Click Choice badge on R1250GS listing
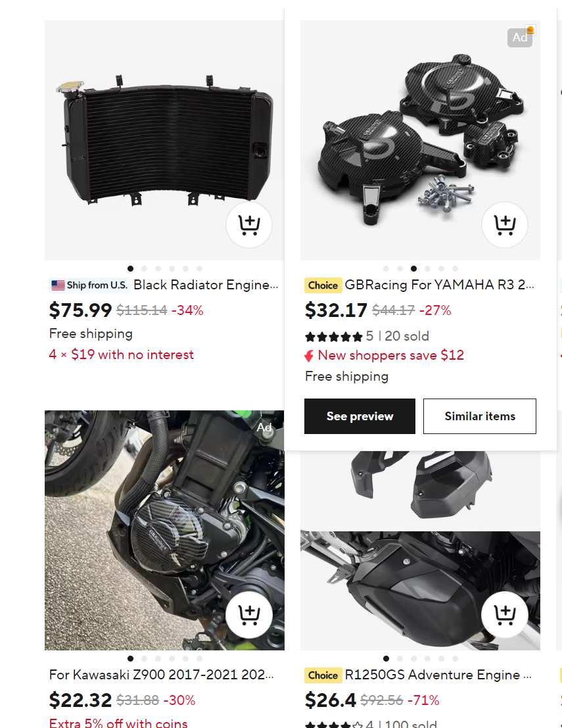Viewport: 562px width, 728px height. [323, 675]
